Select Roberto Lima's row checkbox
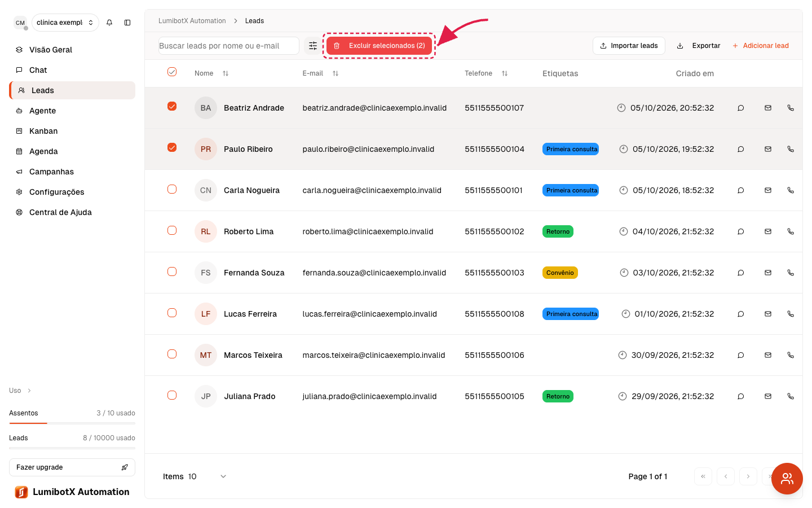812x508 pixels. [x=172, y=230]
